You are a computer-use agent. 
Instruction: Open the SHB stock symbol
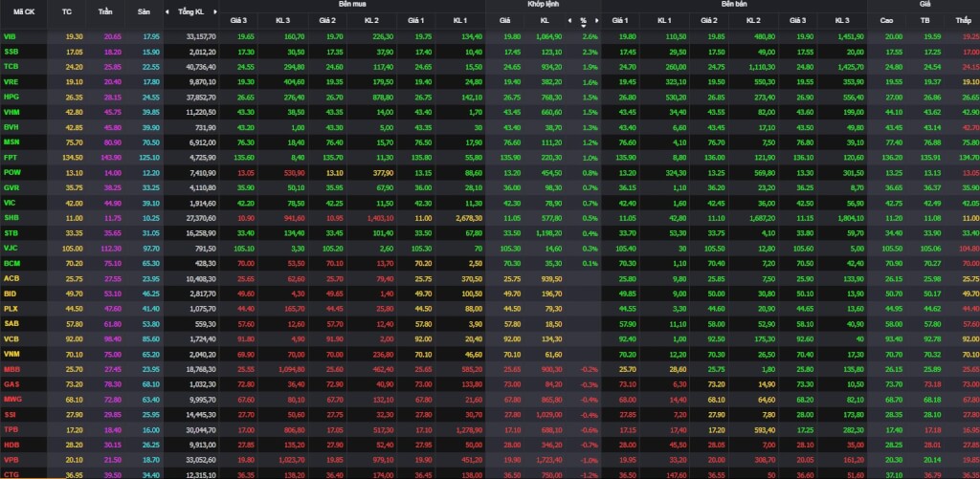11,217
